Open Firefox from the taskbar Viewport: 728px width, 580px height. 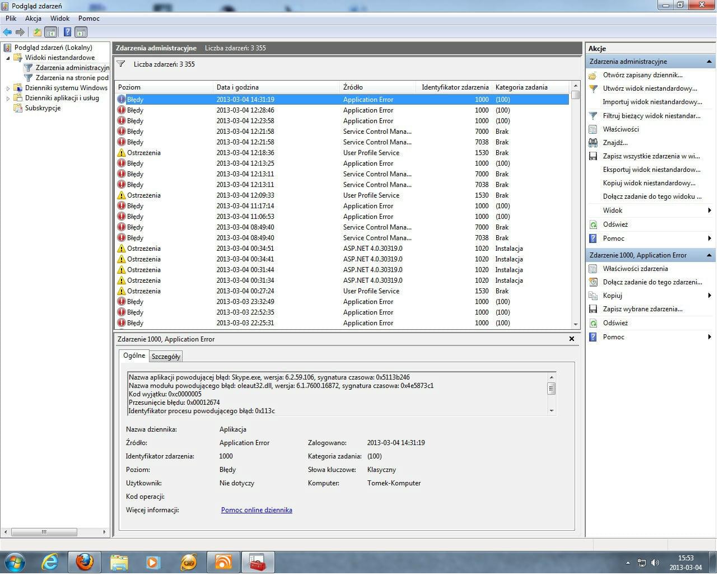click(x=85, y=562)
